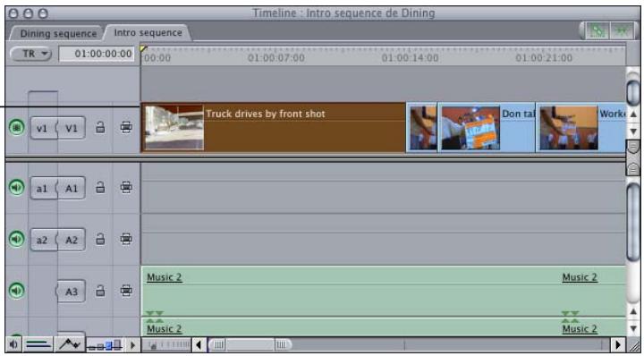This screenshot has width=644, height=356.
Task: Click the left scroll arrow of the timeline
Action: click(199, 344)
